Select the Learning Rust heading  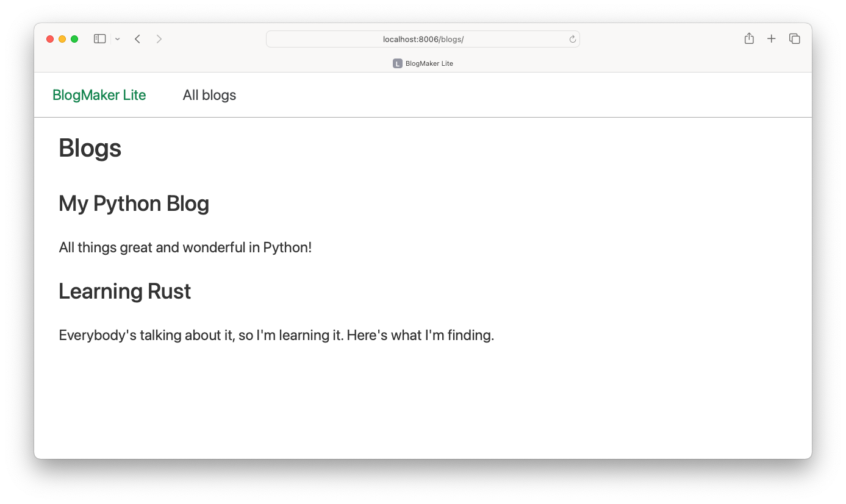[124, 291]
